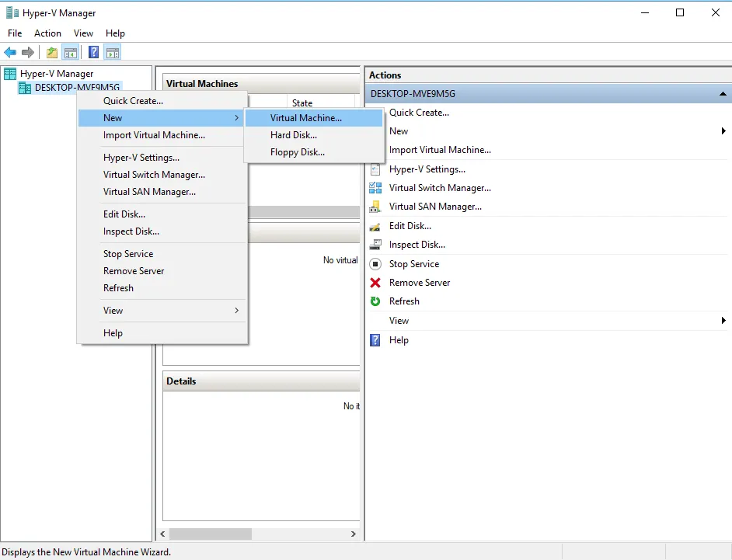Choose Virtual Switch Manager in context menu
Viewport: 732px width, 560px height.
[162, 175]
